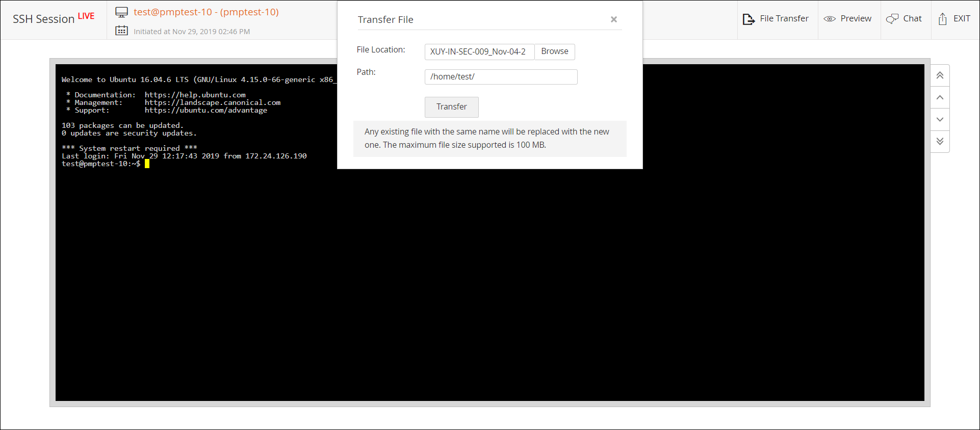The image size is (980, 430).
Task: Click the System restart required message
Action: click(129, 148)
